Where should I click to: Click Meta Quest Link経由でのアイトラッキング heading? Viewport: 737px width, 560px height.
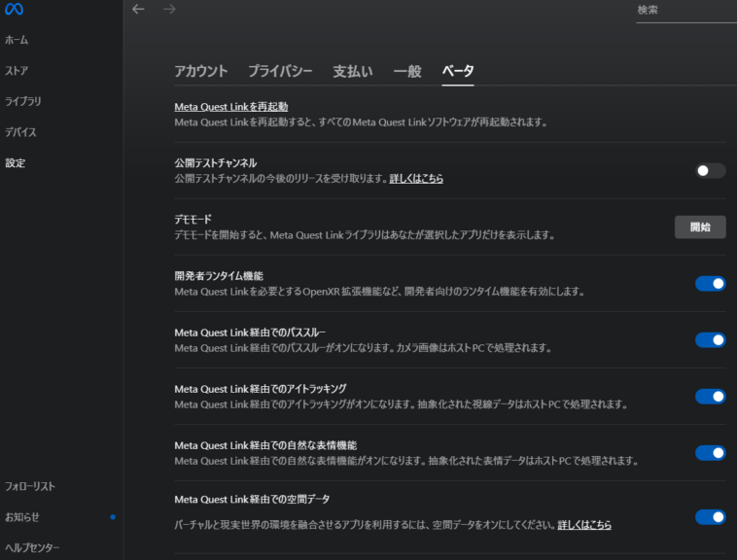click(261, 389)
